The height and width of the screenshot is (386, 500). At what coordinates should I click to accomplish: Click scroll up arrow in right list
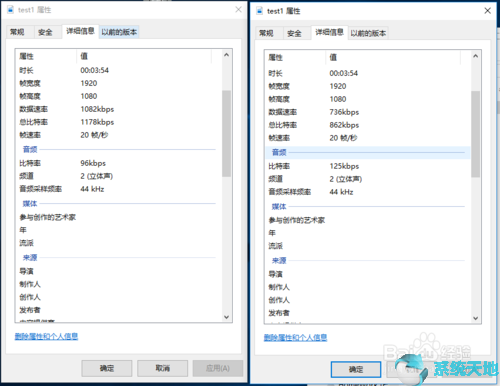[x=476, y=56]
